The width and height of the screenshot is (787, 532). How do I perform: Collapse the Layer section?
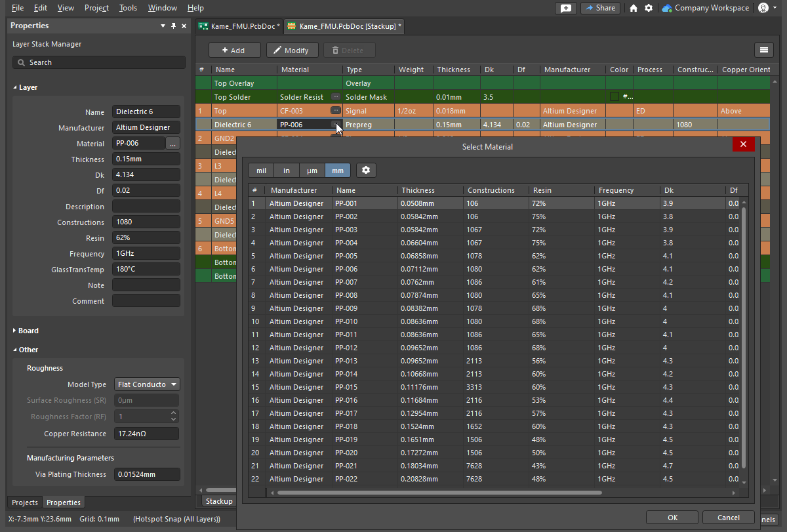15,87
